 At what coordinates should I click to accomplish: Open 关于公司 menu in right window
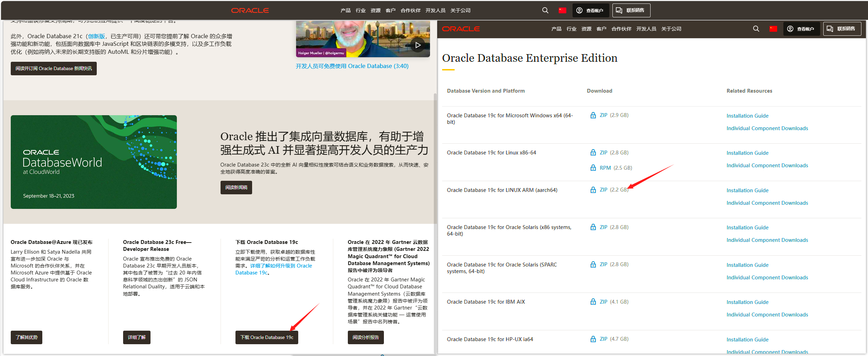tap(671, 29)
